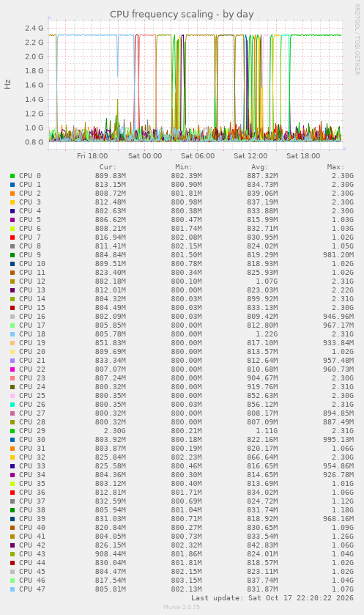The width and height of the screenshot is (364, 615).
Task: Click the 'Last update' timestamp line
Action: (272, 598)
